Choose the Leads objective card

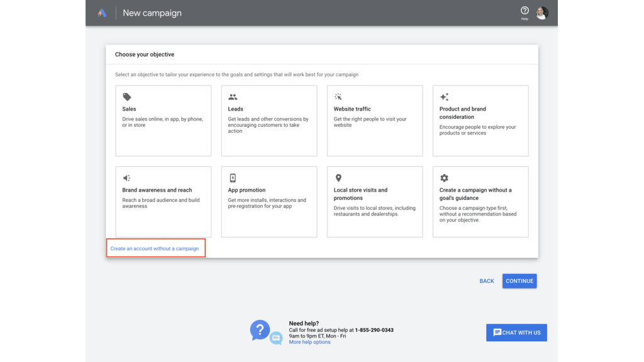[x=269, y=121]
